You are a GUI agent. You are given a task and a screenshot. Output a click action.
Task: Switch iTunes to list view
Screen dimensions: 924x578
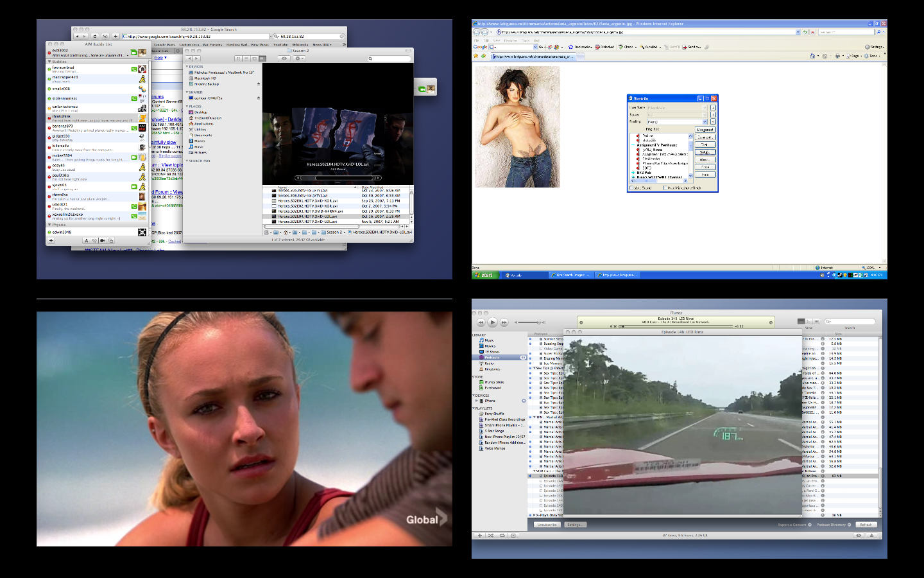[x=801, y=321]
